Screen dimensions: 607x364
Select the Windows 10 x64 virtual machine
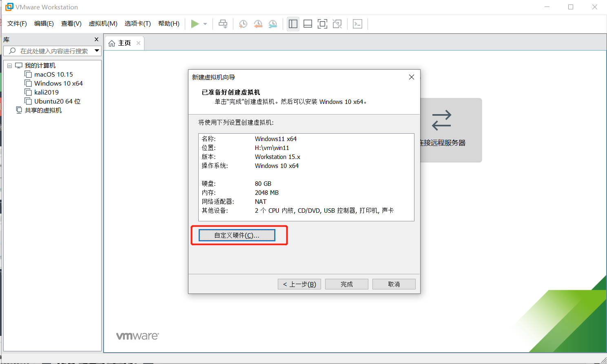(x=58, y=84)
